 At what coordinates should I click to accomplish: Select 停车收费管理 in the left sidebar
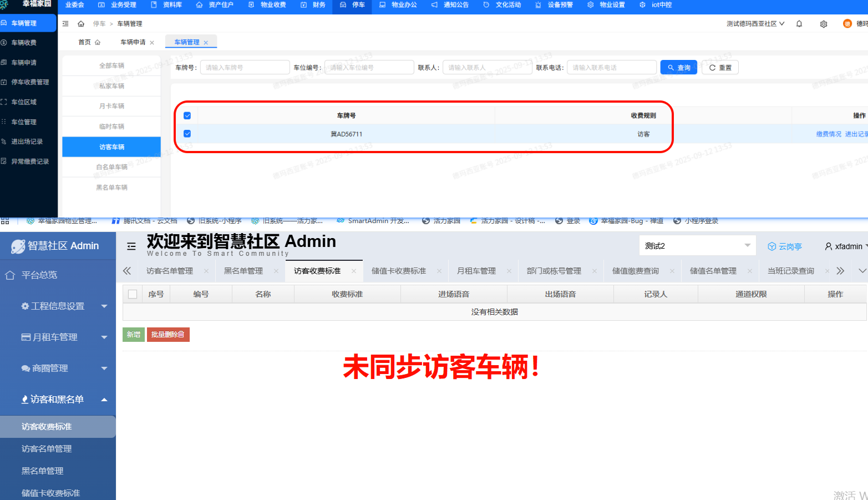click(29, 82)
